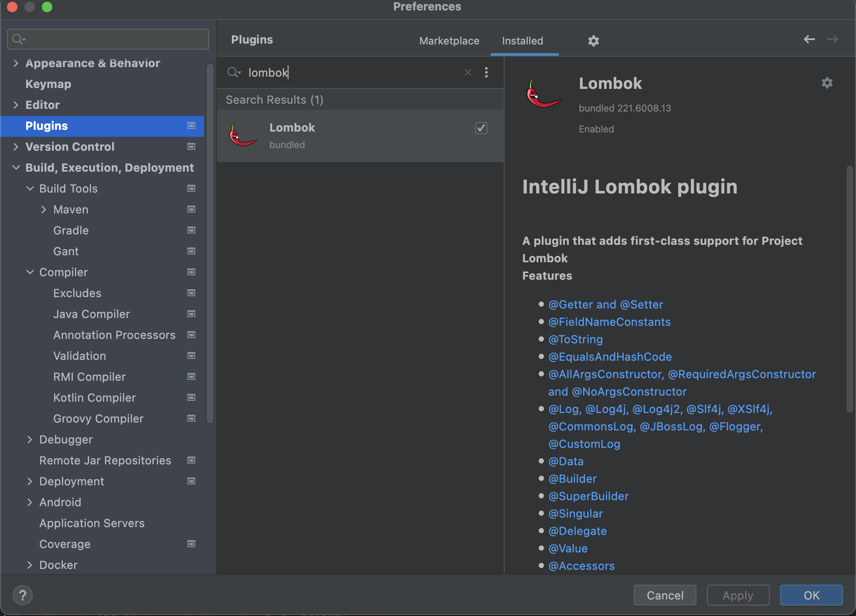Collapse Build, Execution, Deployment section
Viewport: 856px width, 616px height.
(16, 168)
